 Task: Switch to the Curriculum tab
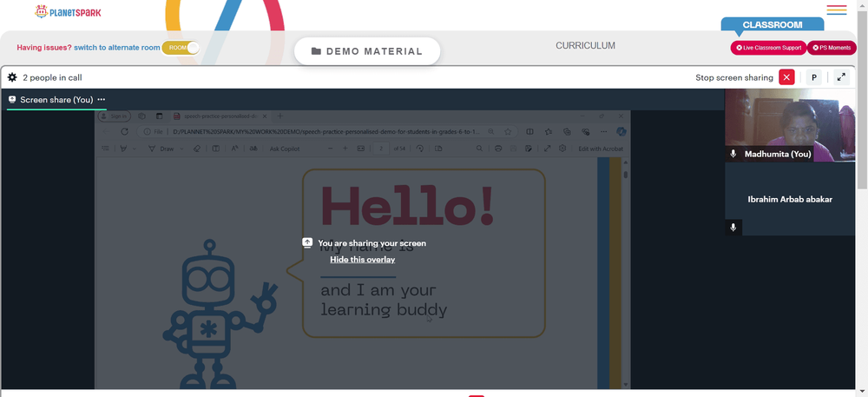[585, 45]
